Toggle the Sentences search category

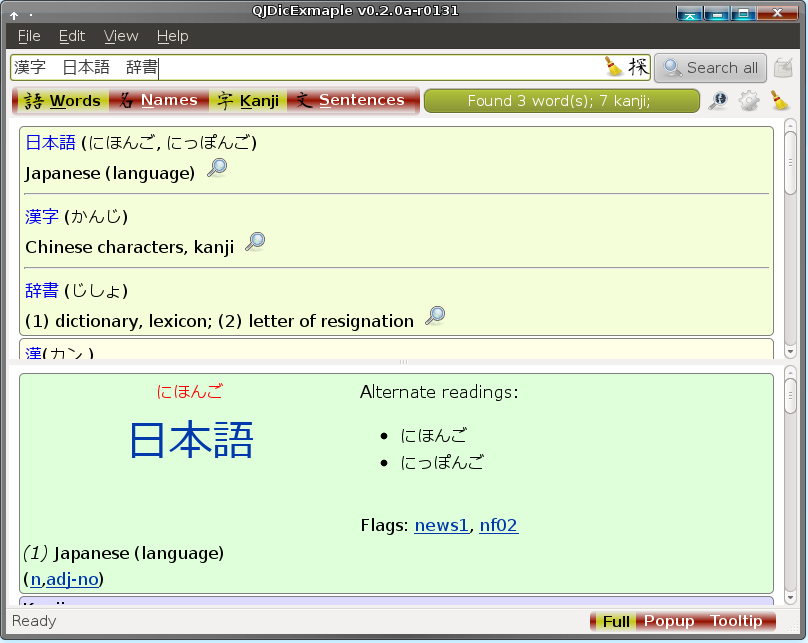coord(352,100)
